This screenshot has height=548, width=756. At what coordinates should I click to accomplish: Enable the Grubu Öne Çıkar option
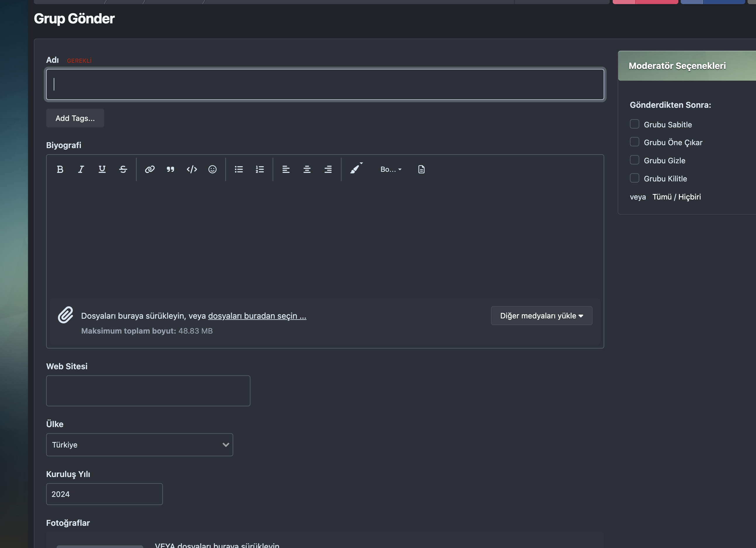634,142
